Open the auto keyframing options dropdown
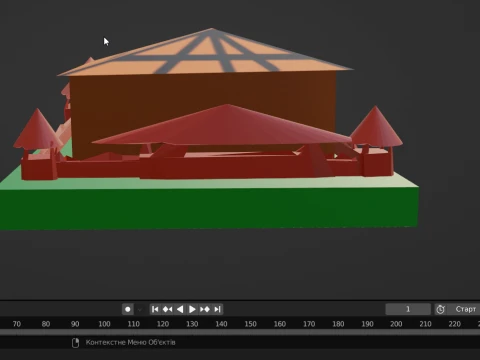This screenshot has height=360, width=480. pyautogui.click(x=140, y=310)
